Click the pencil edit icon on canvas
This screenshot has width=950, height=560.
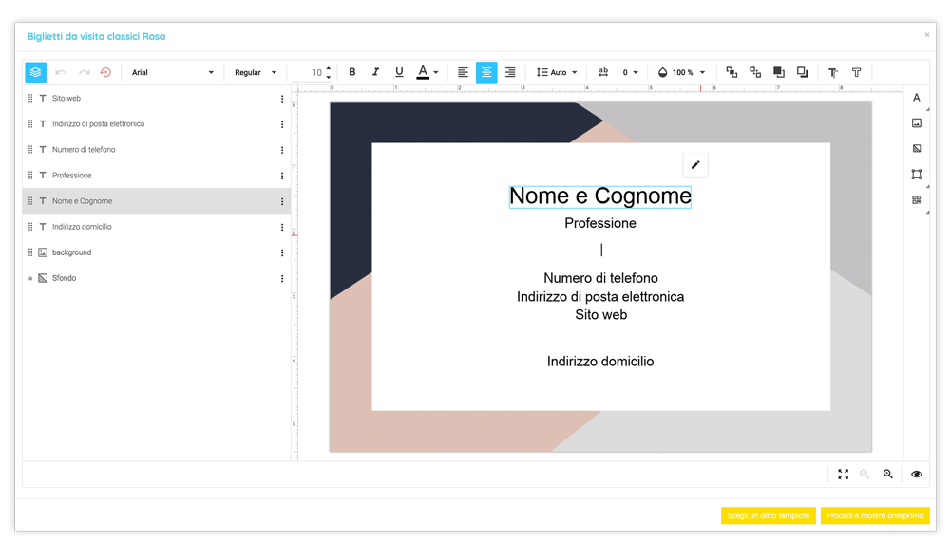(695, 165)
